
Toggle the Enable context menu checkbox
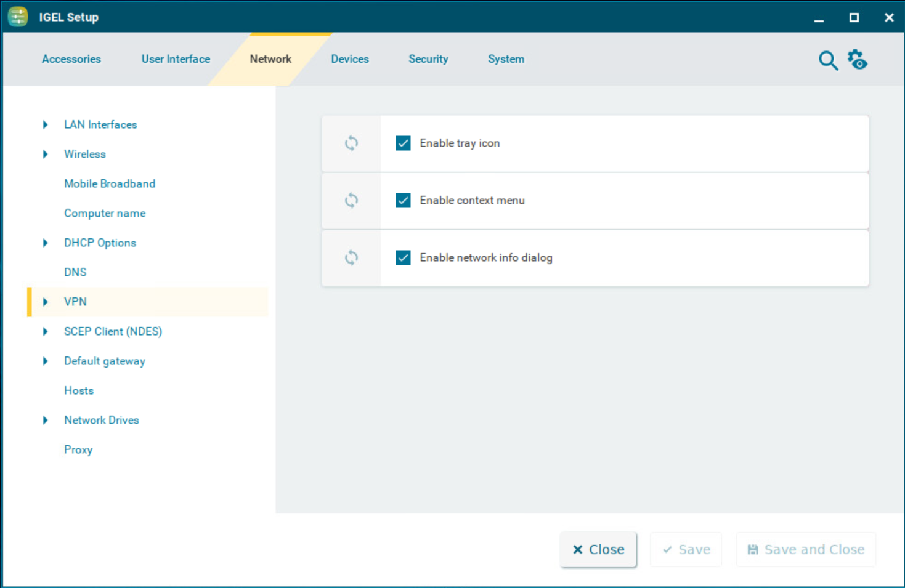click(x=403, y=201)
